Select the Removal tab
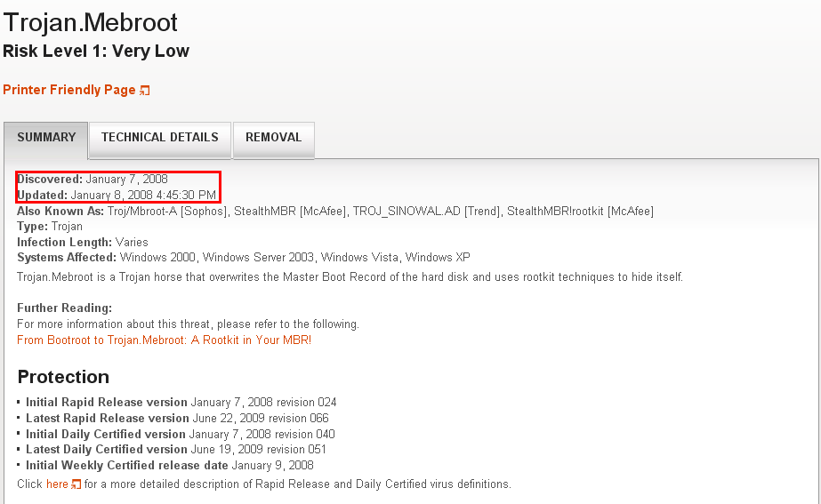The width and height of the screenshot is (821, 504). [x=273, y=138]
